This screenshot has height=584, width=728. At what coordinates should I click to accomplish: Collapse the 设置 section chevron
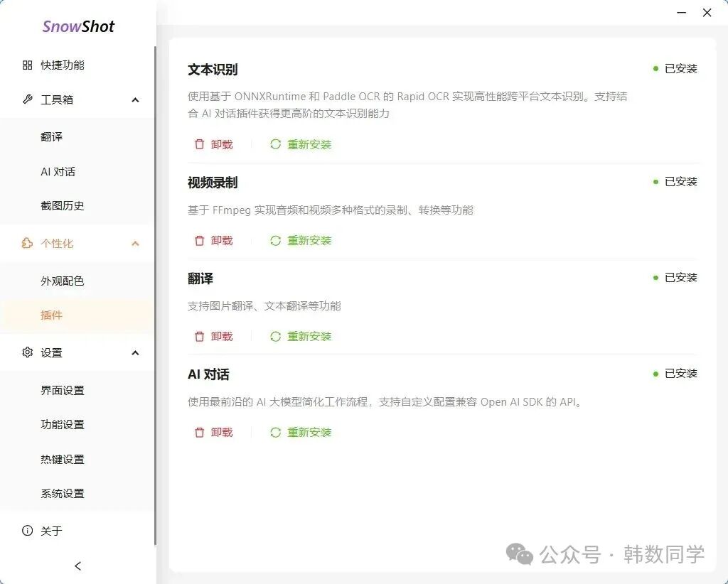point(135,353)
